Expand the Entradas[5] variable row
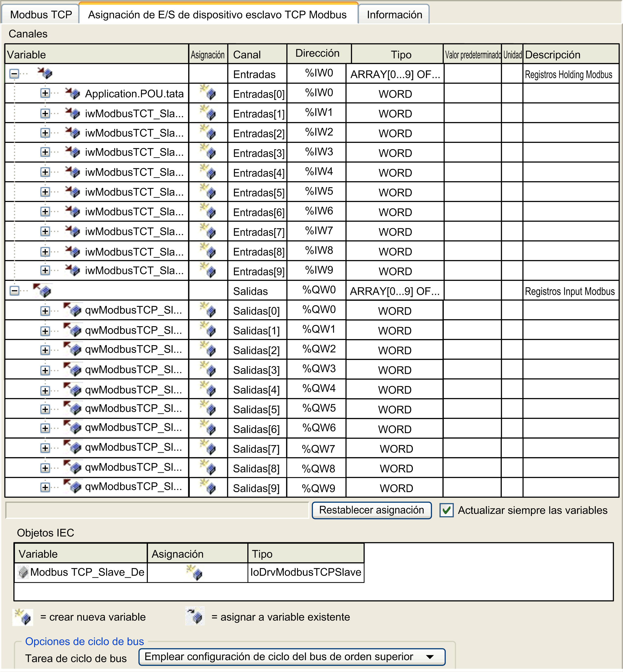 pyautogui.click(x=45, y=192)
